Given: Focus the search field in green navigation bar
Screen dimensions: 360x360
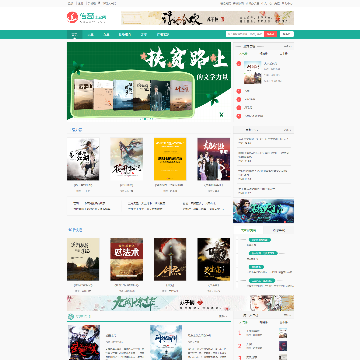Looking at the screenshot, I should (245, 34).
